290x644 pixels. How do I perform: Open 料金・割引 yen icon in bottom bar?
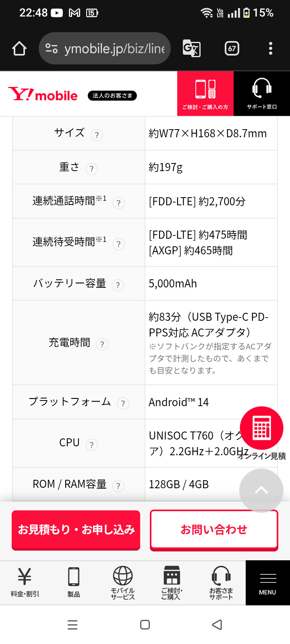click(x=25, y=582)
